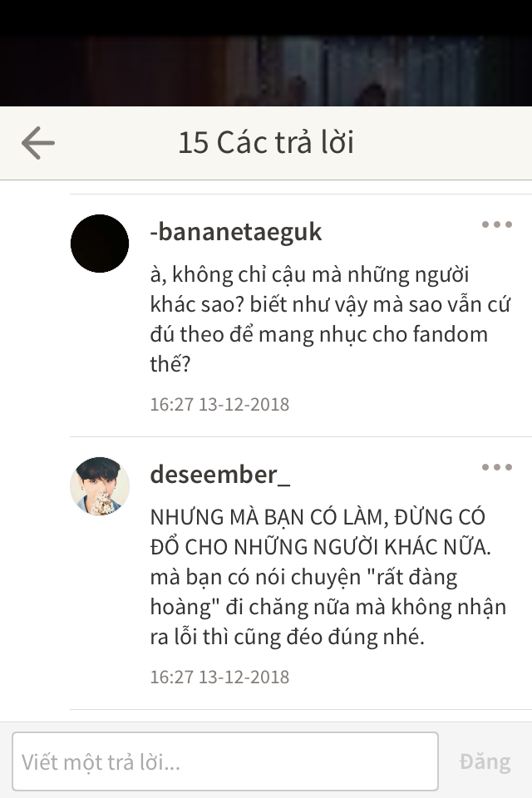The width and height of the screenshot is (532, 798).
Task: Tap the word 'thế?' ending the first reply
Action: [170, 364]
